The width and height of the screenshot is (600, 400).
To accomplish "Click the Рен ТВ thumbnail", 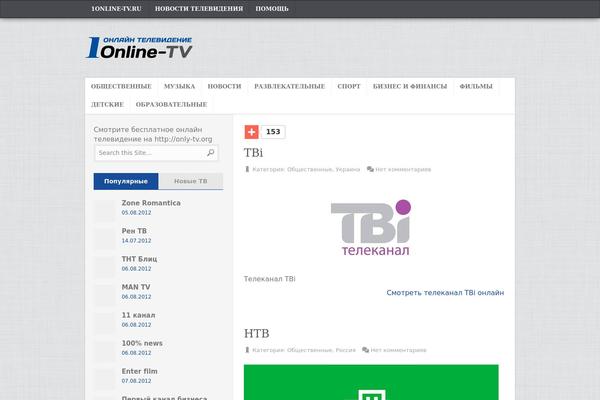I will point(104,238).
